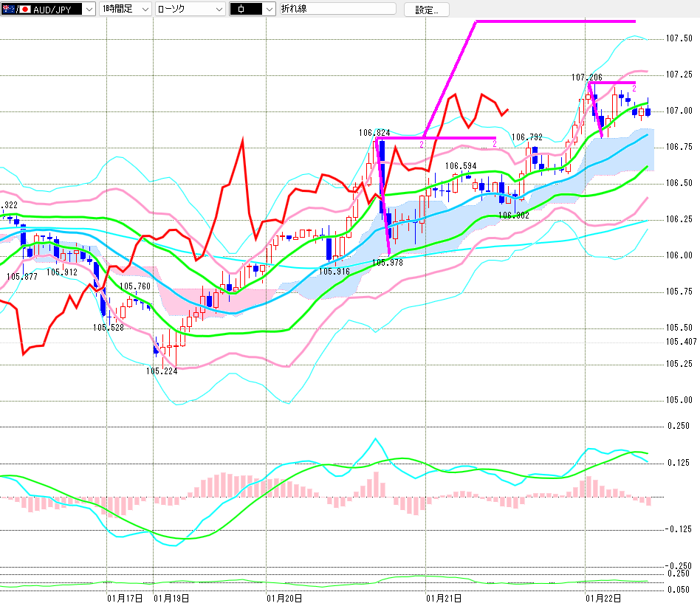Image resolution: width=700 pixels, height=606 pixels.
Task: Click the Australian flag icon
Action: pos(10,10)
